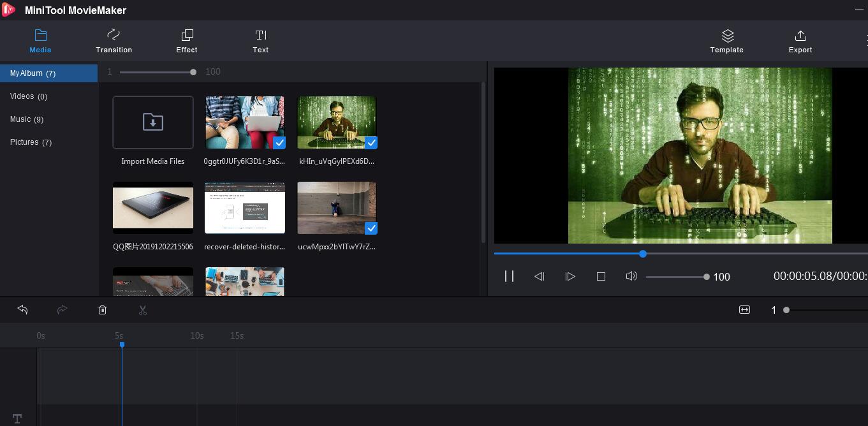Click the 0ggtr0JUFy6K3D1r_9aS file name
868x426 pixels.
tap(244, 161)
